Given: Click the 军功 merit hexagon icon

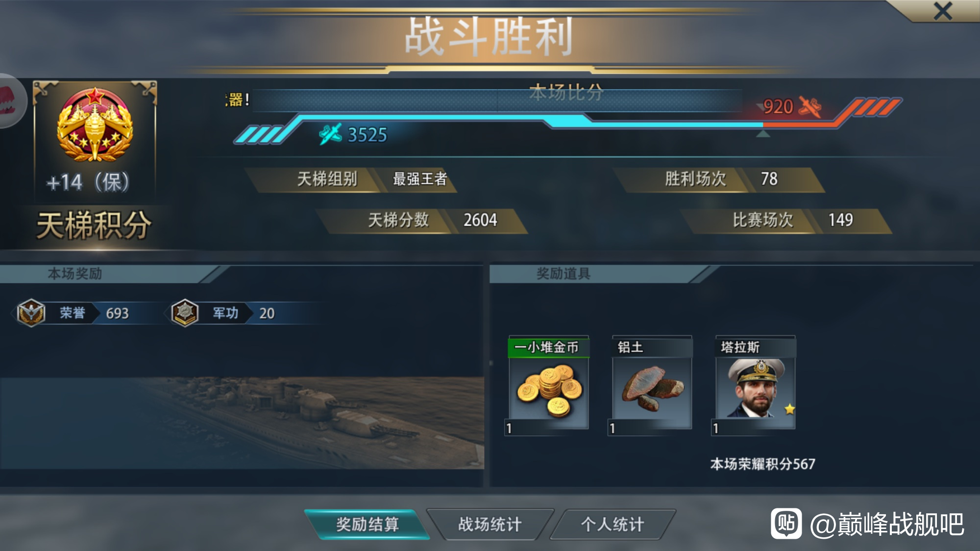Looking at the screenshot, I should point(185,313).
